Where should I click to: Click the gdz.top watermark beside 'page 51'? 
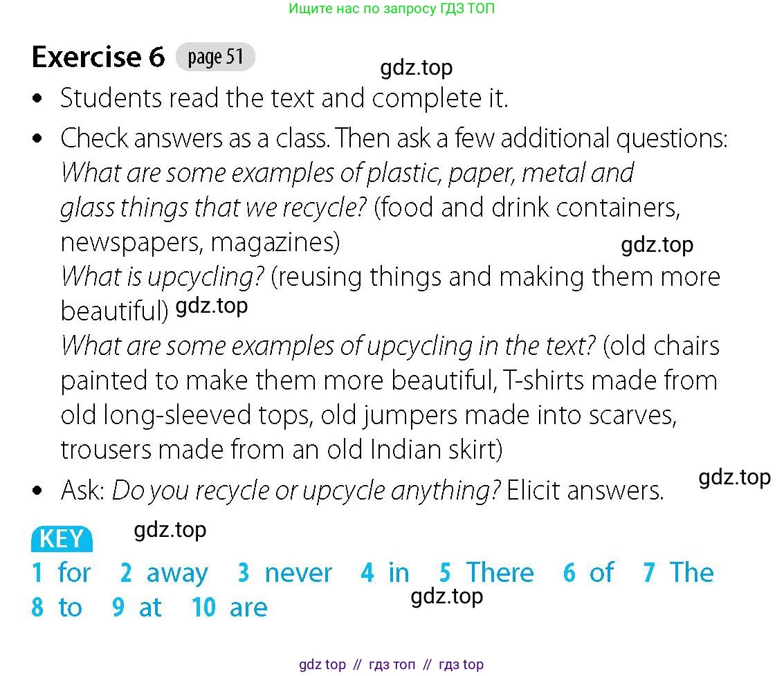pyautogui.click(x=417, y=68)
